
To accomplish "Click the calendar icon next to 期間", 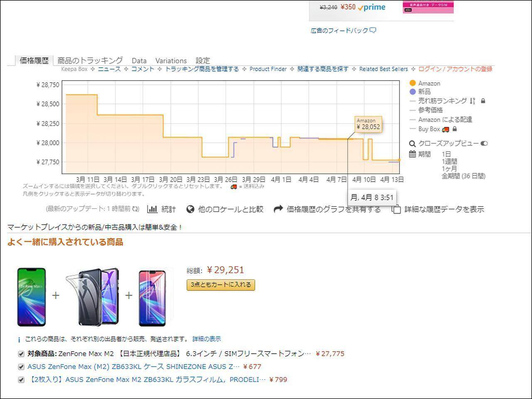I will pyautogui.click(x=412, y=154).
